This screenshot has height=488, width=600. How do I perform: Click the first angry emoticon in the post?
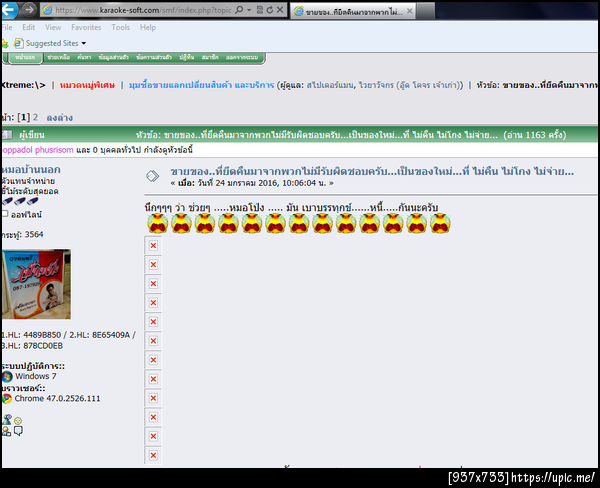tap(158, 224)
